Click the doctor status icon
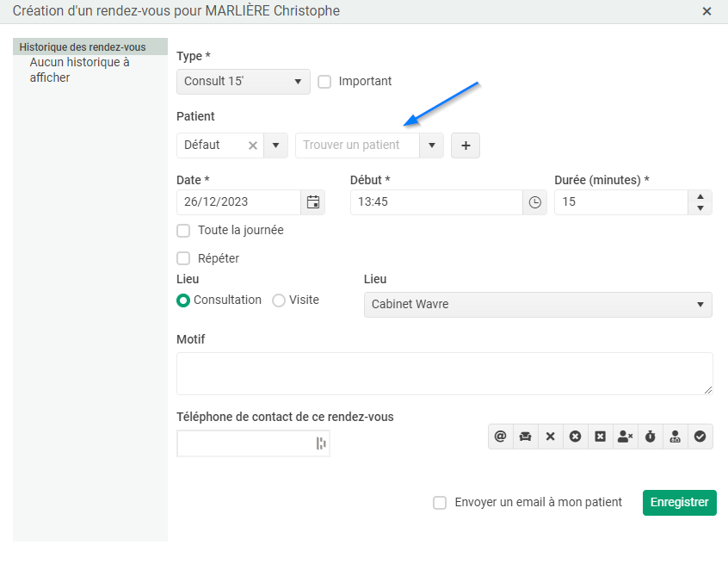The width and height of the screenshot is (728, 576). 676,437
